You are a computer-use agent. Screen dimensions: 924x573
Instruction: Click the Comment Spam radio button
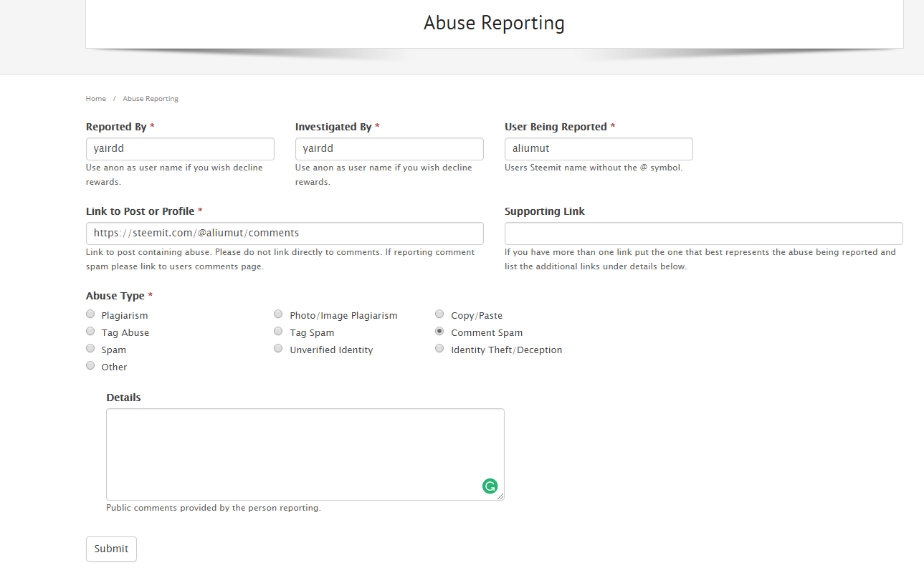coord(439,330)
